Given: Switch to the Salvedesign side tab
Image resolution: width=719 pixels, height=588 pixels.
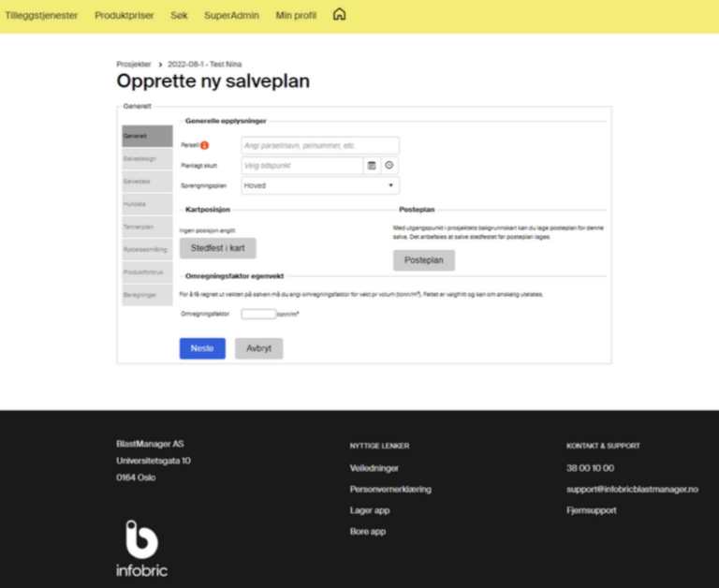Looking at the screenshot, I should click(147, 159).
